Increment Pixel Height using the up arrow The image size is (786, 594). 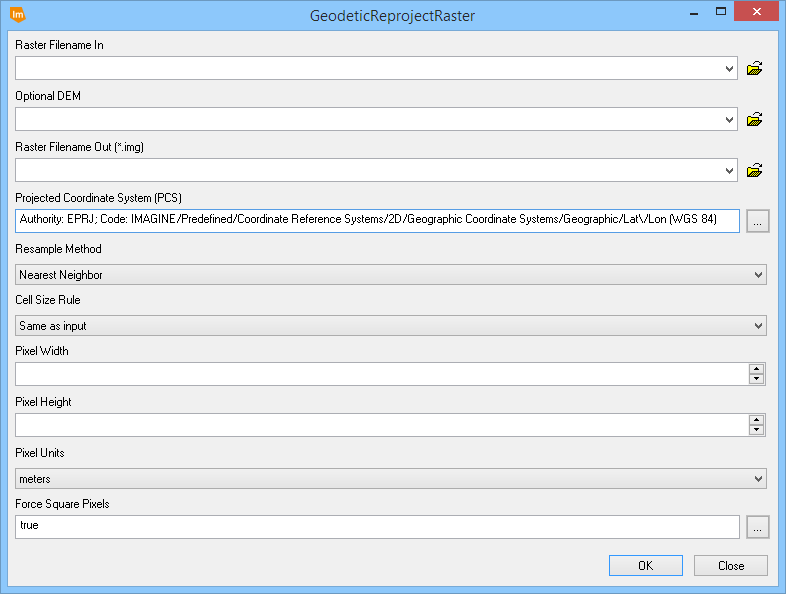[757, 420]
